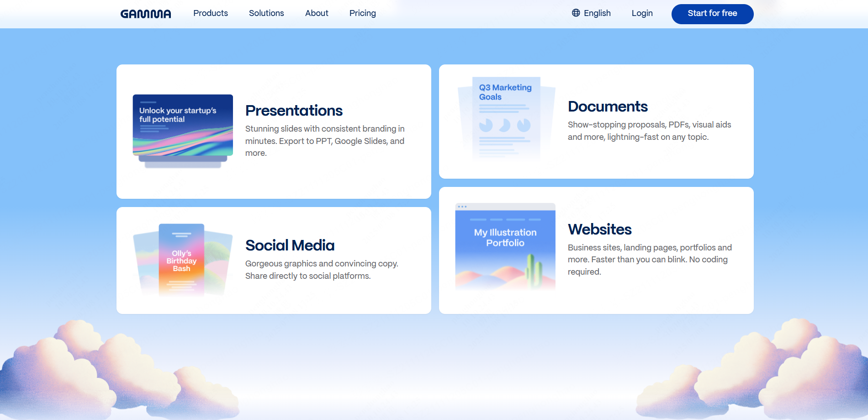Click 'Show-stopping proposals, PDFs' description text
This screenshot has width=868, height=420.
[x=649, y=131]
